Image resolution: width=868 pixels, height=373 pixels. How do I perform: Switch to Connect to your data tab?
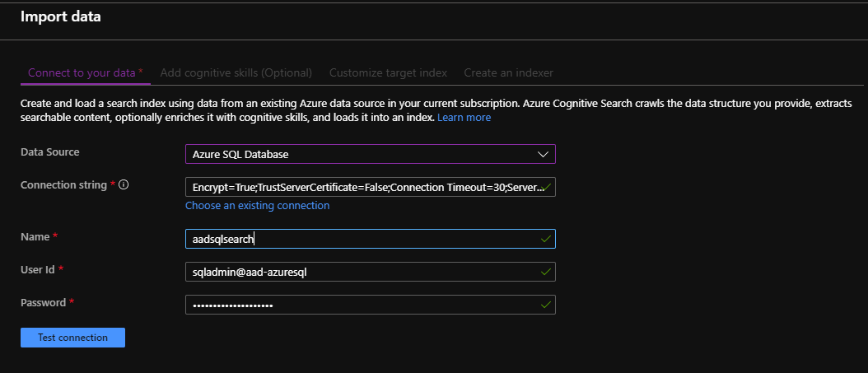coord(86,72)
